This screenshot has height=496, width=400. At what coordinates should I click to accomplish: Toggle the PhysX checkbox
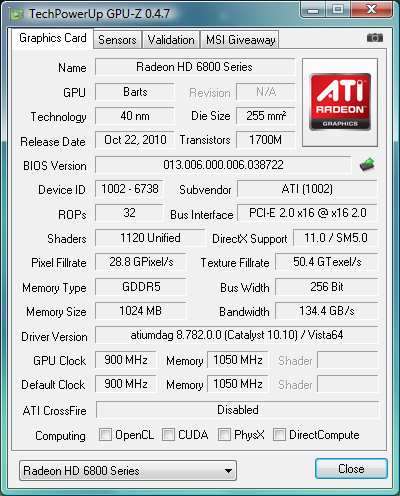coord(224,435)
